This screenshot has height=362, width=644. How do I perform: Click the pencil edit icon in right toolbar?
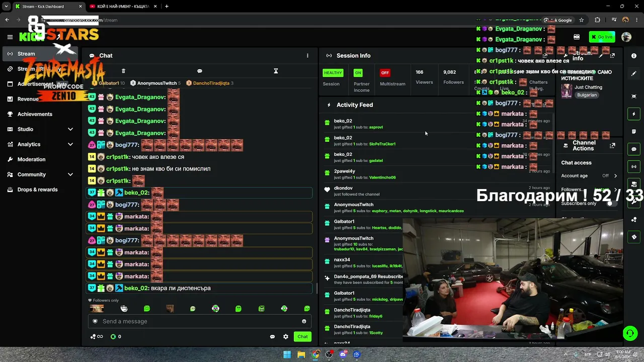634,73
